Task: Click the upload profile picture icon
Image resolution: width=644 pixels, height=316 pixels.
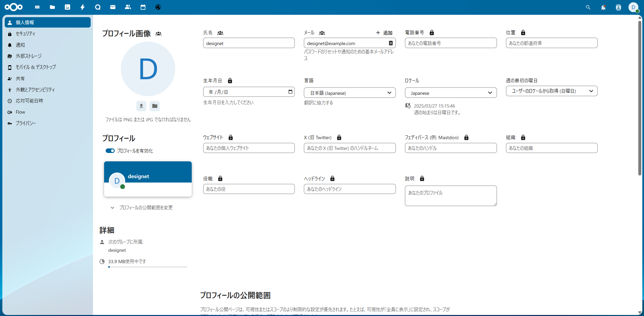Action: 141,106
